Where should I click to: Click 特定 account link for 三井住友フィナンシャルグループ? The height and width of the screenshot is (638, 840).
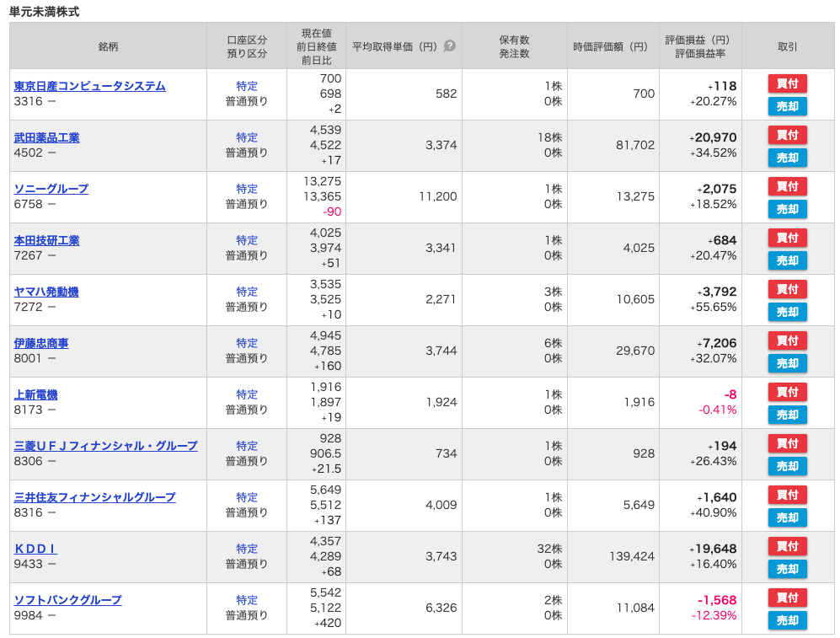point(247,497)
